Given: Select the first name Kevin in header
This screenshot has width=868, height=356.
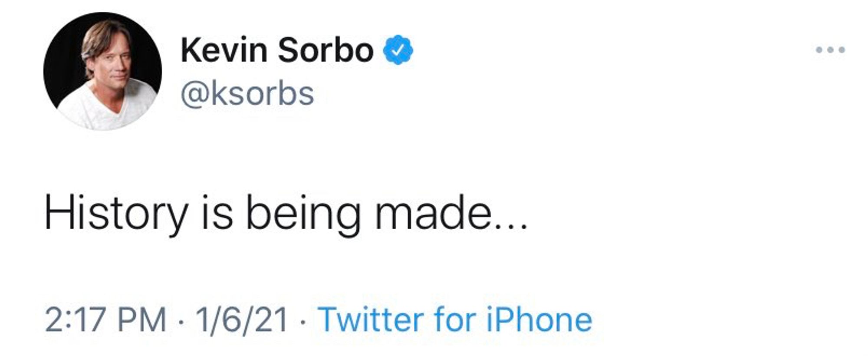Looking at the screenshot, I should point(224,50).
